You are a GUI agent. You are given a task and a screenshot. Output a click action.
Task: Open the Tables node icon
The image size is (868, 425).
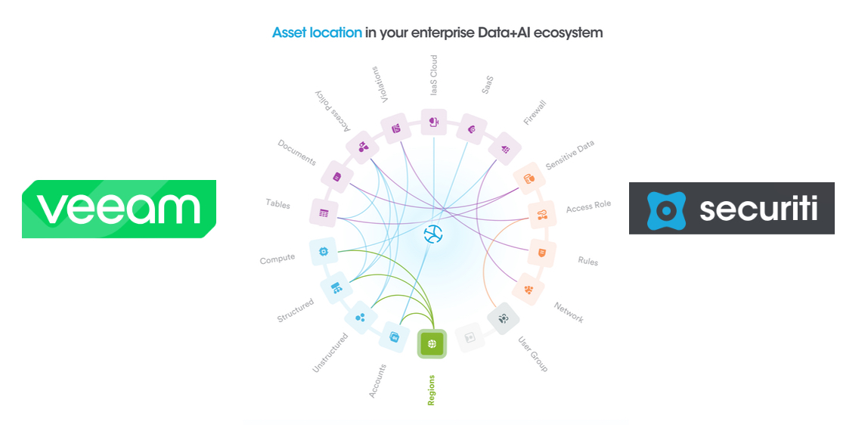[323, 213]
